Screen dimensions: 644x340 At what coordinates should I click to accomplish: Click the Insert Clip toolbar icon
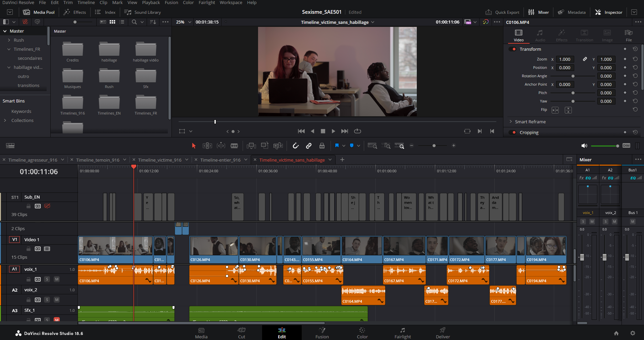[x=251, y=145]
